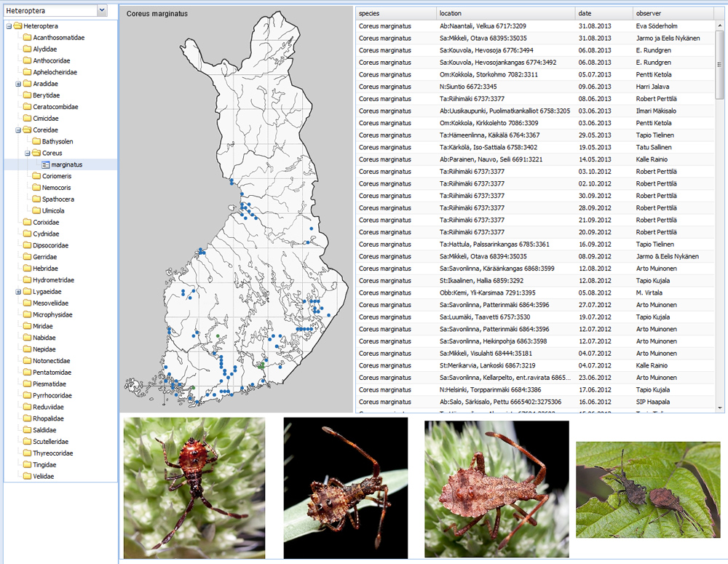Viewport: 728px width, 564px height.
Task: Open the nymph on black background photo
Action: (345, 488)
